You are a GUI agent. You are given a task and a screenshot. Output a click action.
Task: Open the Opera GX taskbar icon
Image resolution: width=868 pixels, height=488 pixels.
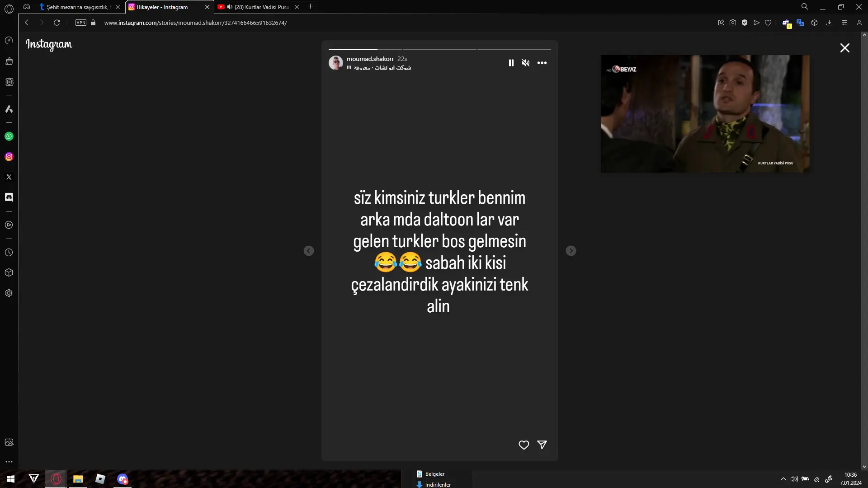(x=56, y=479)
